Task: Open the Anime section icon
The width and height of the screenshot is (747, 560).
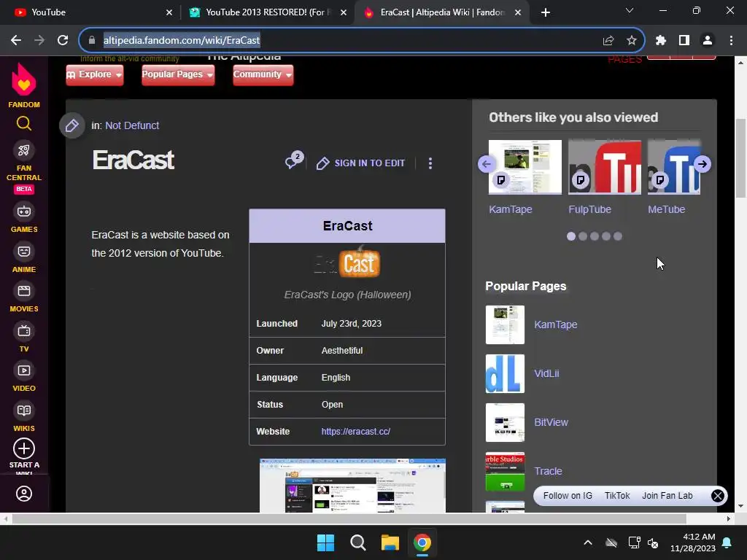Action: (x=24, y=251)
